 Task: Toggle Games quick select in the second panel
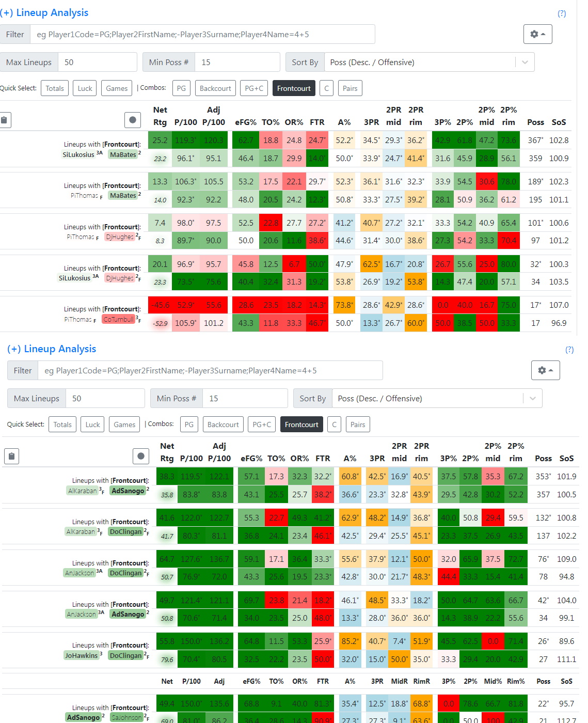point(124,425)
